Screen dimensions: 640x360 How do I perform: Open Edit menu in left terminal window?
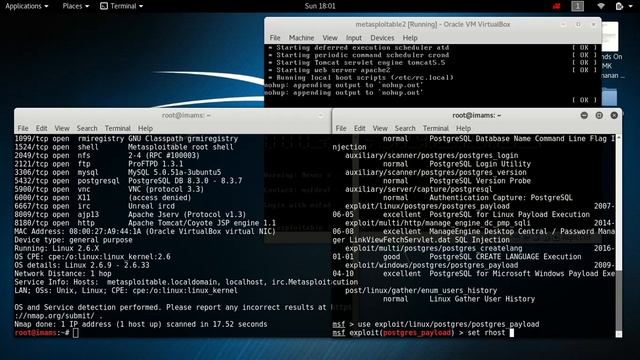(x=41, y=128)
